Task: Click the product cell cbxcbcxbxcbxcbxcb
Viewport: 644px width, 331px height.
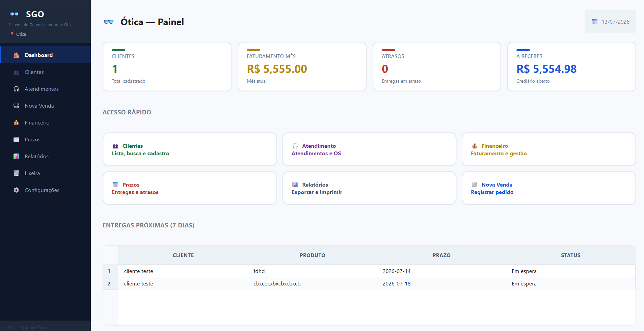Action: [x=313, y=284]
